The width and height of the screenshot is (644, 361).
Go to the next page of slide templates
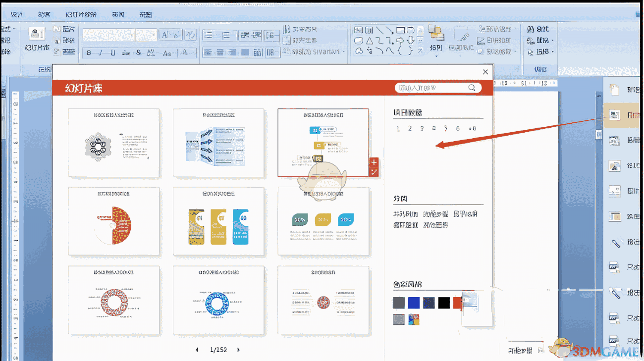click(237, 349)
